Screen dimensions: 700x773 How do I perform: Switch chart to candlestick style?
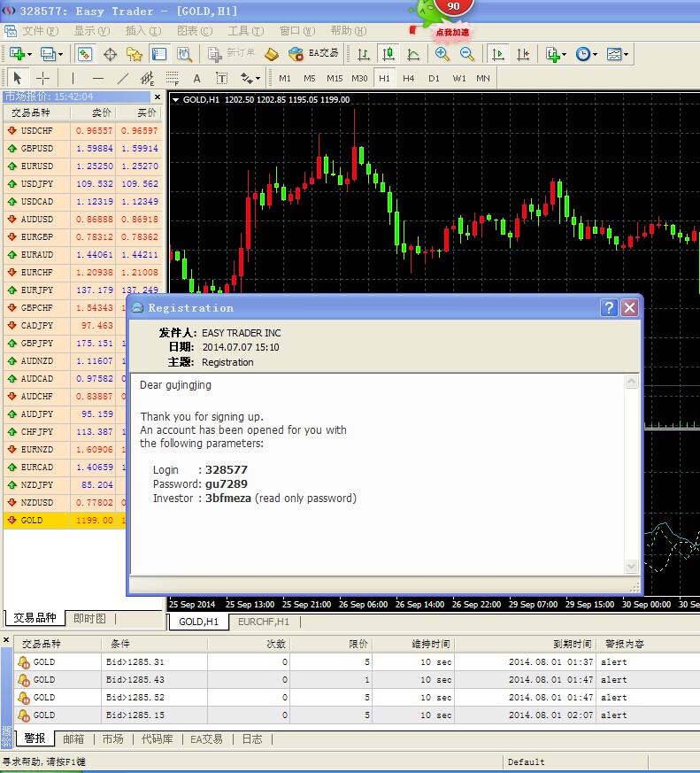point(388,54)
